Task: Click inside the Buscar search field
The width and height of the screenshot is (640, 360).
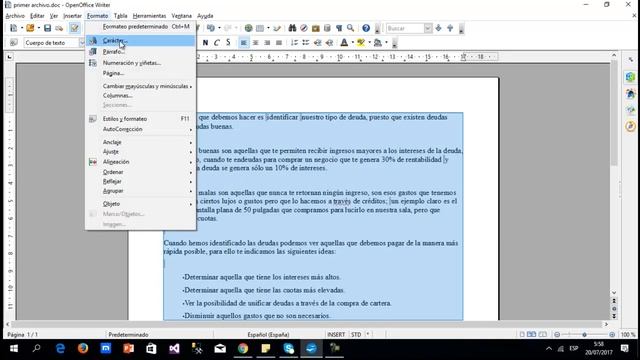Action: coord(405,28)
